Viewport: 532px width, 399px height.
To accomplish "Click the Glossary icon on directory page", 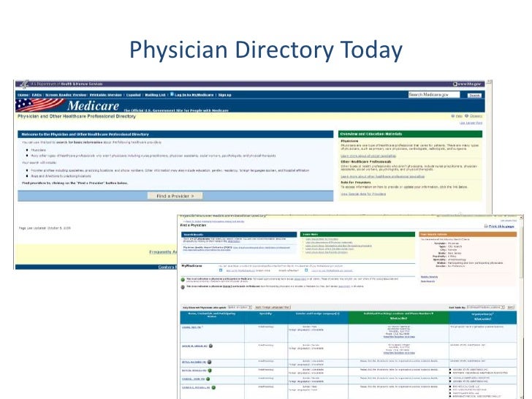I will point(466,116).
